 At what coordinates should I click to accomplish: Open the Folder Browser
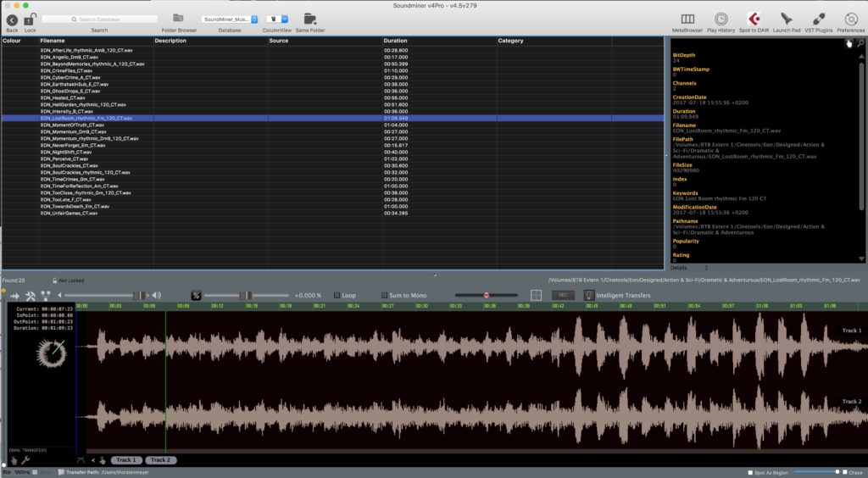point(178,19)
